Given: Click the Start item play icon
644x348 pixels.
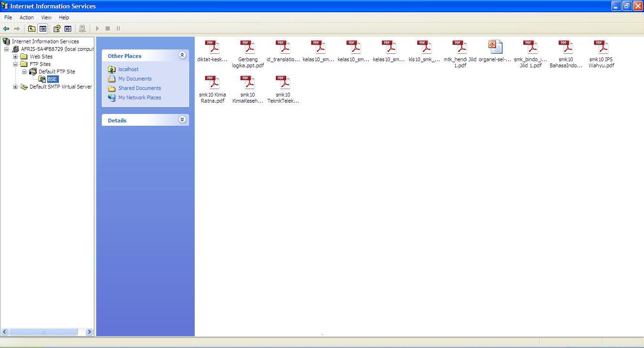Looking at the screenshot, I should (x=98, y=29).
